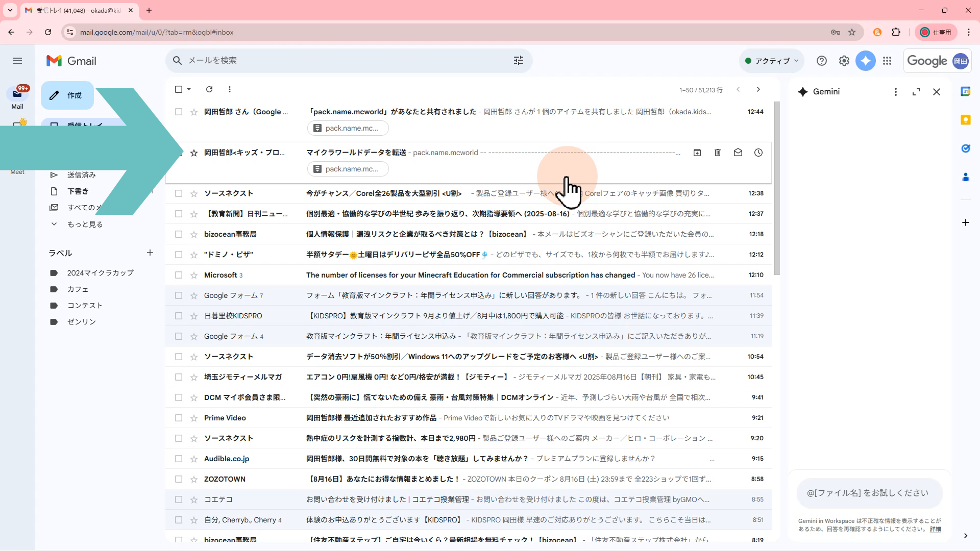Image resolution: width=980 pixels, height=551 pixels.
Task: Delete the hovered email with trash icon
Action: point(717,153)
